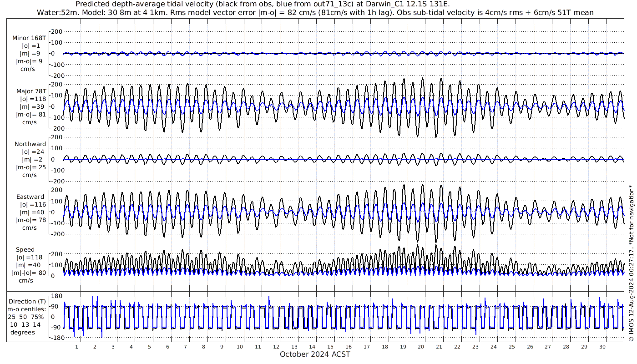Click the 'Northward' panel label

point(30,144)
